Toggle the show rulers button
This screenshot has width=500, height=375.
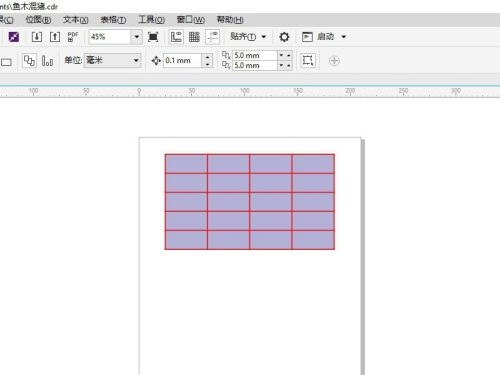176,37
